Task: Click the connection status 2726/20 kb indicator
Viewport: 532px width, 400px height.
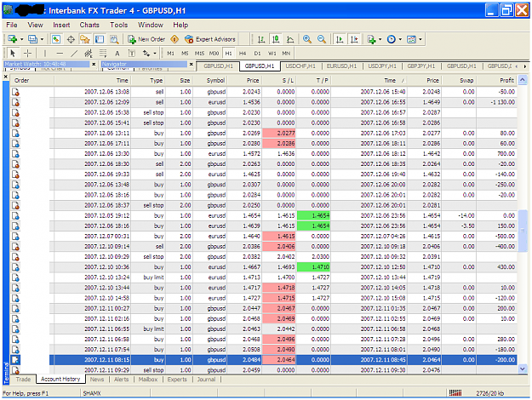Action: click(x=490, y=393)
